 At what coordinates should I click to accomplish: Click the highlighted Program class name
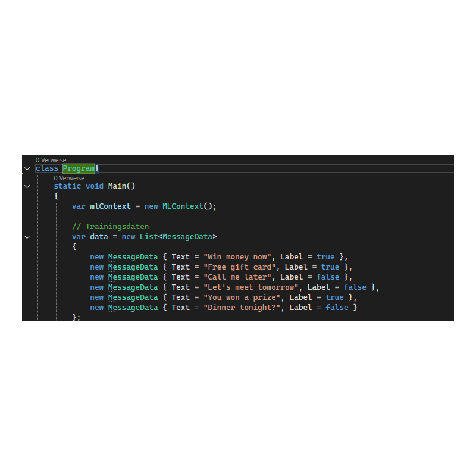click(79, 168)
